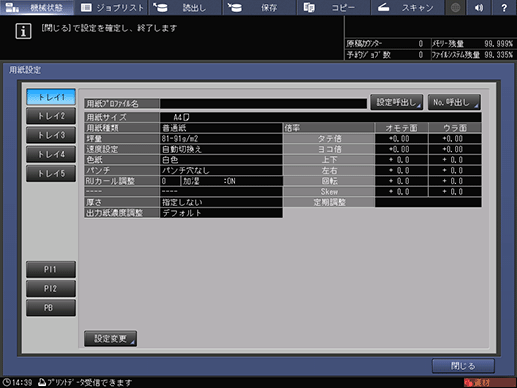This screenshot has width=517, height=388.
Task: Click the information i icon
Action: pyautogui.click(x=23, y=31)
